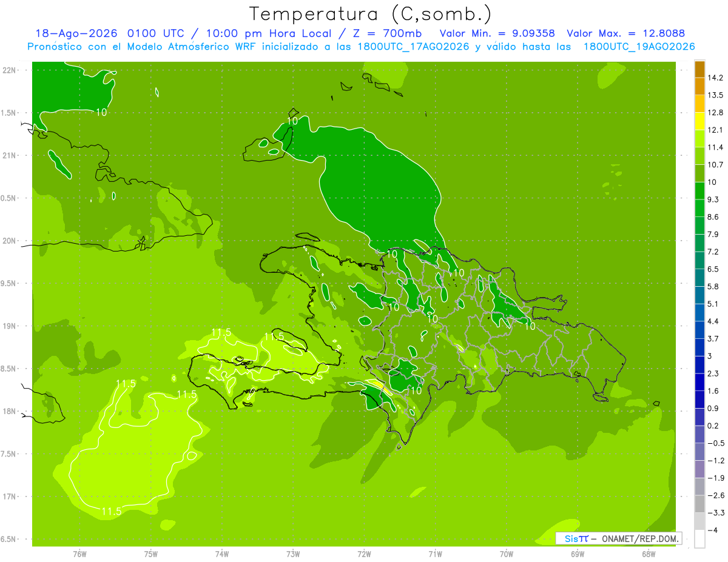Click the colorbar value '11.4'
728x562 pixels.
pos(716,147)
